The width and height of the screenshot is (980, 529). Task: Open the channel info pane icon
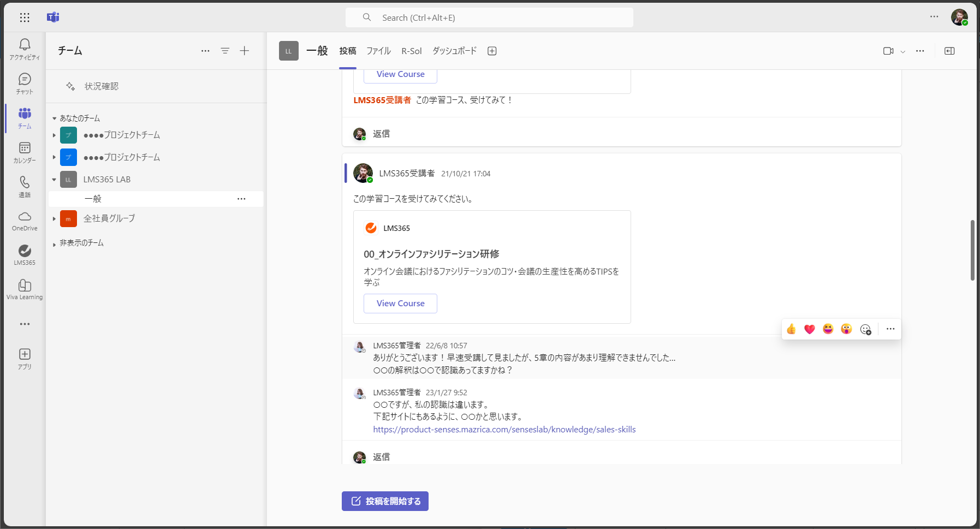click(949, 51)
